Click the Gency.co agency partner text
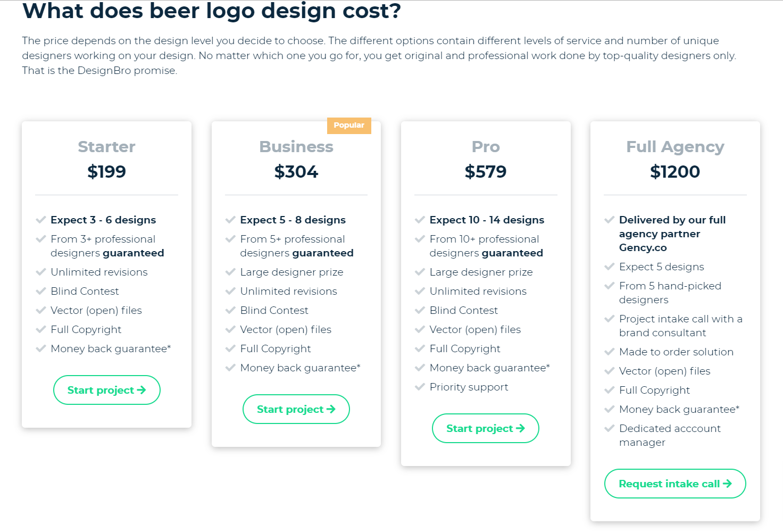783x532 pixels. (x=643, y=247)
